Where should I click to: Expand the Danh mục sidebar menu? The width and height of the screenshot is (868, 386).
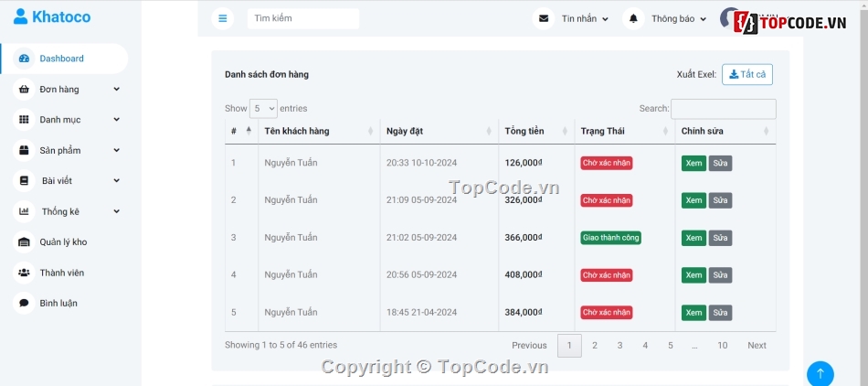click(69, 120)
